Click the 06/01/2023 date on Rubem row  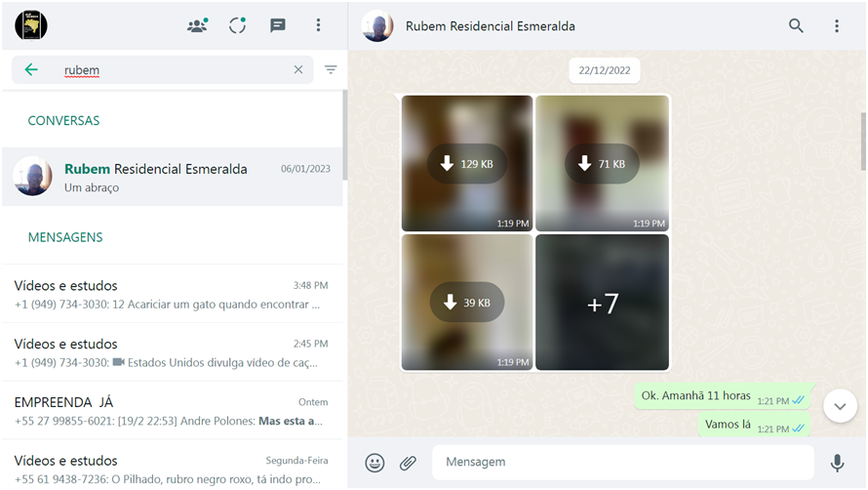coord(305,169)
